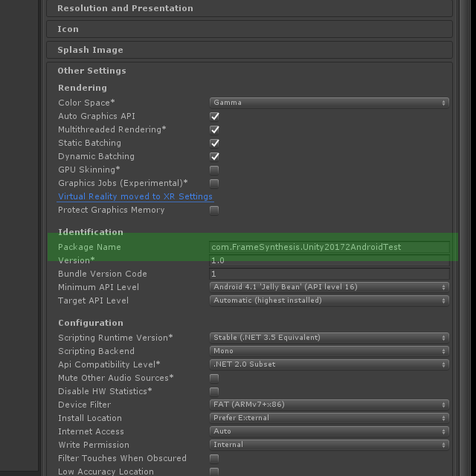The image size is (476, 476).
Task: Open the Device Filter dropdown
Action: coord(329,405)
